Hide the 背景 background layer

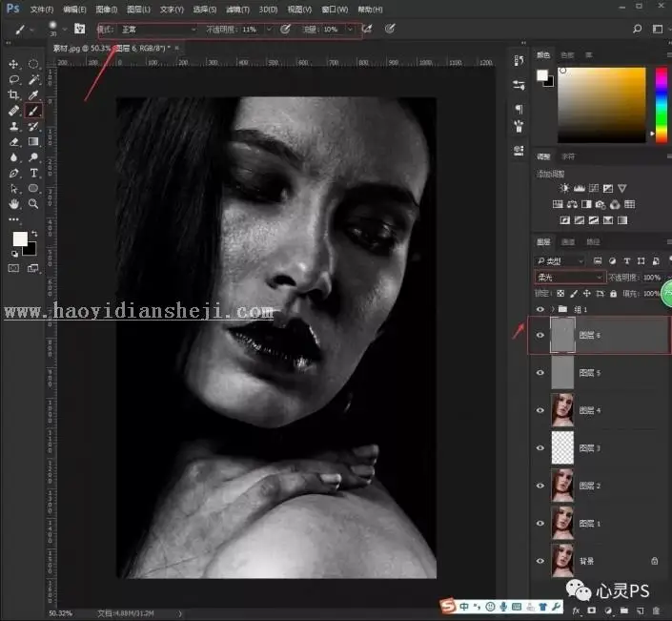[540, 561]
